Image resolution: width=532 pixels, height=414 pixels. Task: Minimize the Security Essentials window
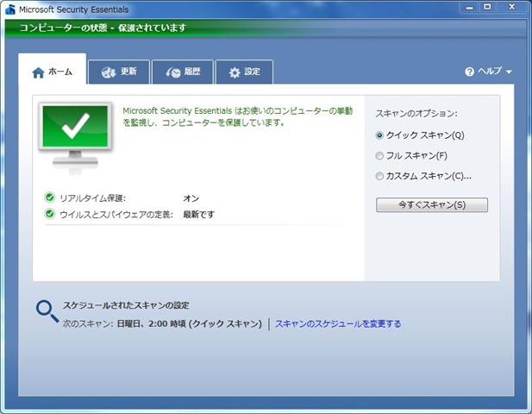(x=470, y=7)
